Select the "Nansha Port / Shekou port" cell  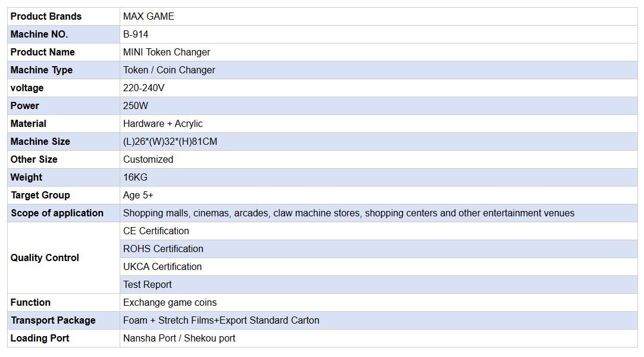click(179, 339)
